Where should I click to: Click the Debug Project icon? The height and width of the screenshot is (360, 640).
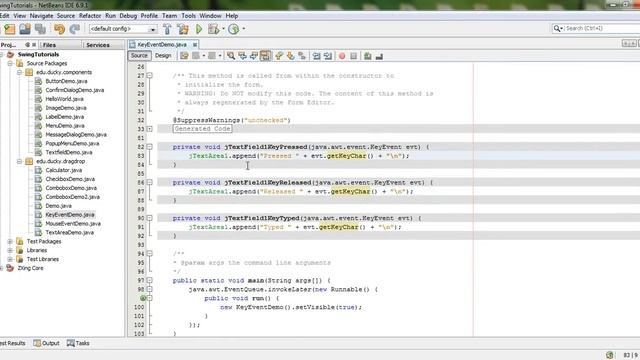coord(213,29)
